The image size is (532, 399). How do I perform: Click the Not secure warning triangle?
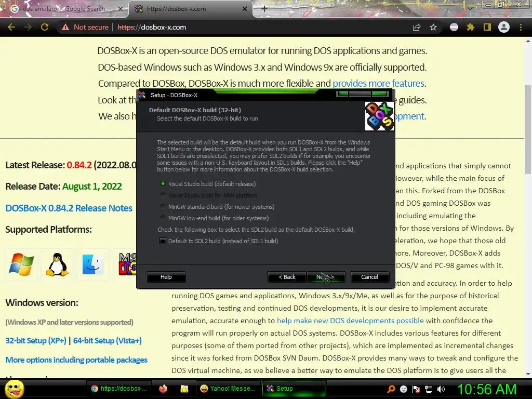pyautogui.click(x=65, y=27)
